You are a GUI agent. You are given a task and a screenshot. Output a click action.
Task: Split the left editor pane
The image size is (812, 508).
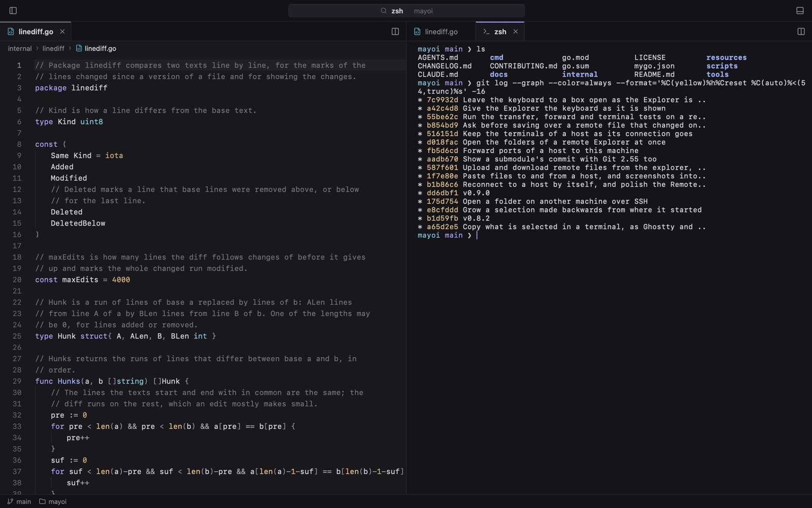(395, 31)
